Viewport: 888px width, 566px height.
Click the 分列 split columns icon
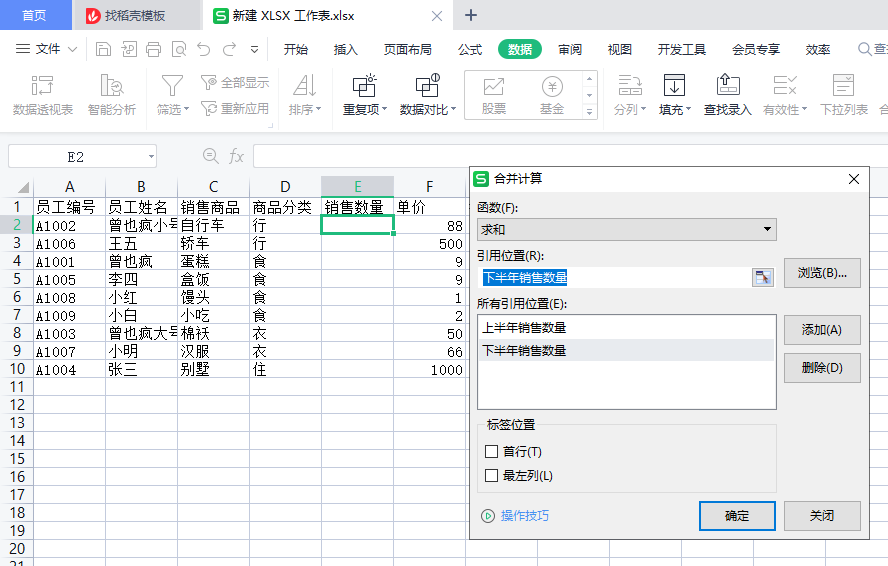coord(630,86)
